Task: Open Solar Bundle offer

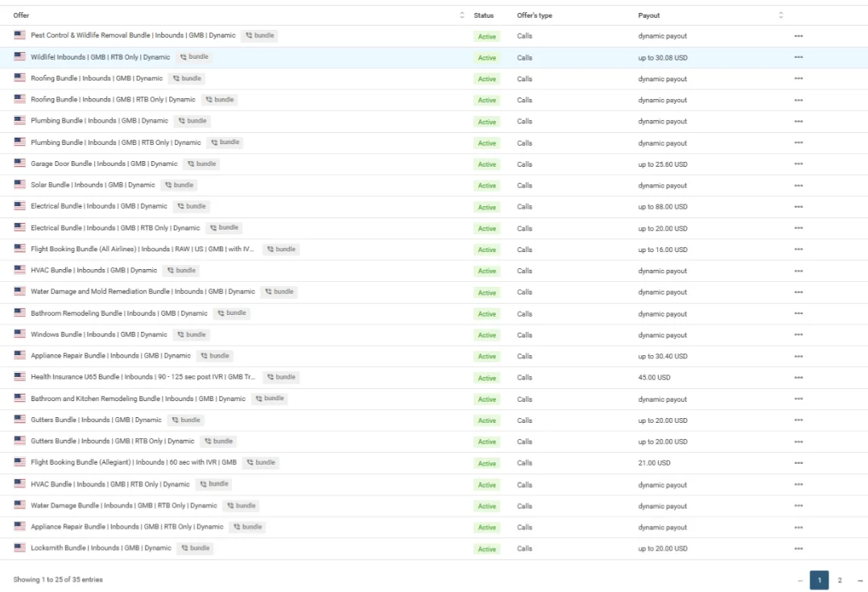Action: [x=93, y=185]
